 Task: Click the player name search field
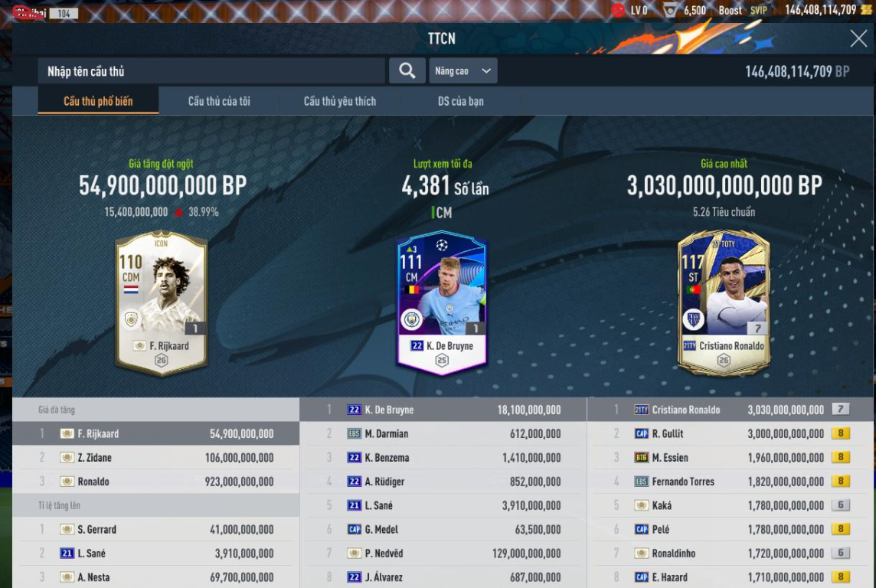point(211,71)
